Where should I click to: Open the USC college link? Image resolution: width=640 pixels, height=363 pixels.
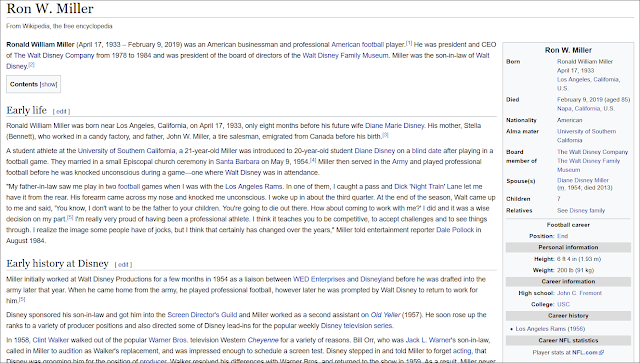click(x=563, y=305)
